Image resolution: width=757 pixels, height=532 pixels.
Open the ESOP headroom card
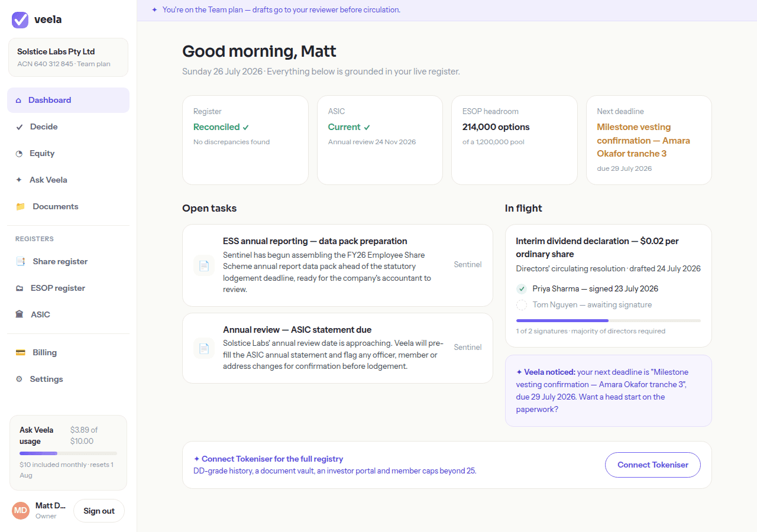coord(515,140)
